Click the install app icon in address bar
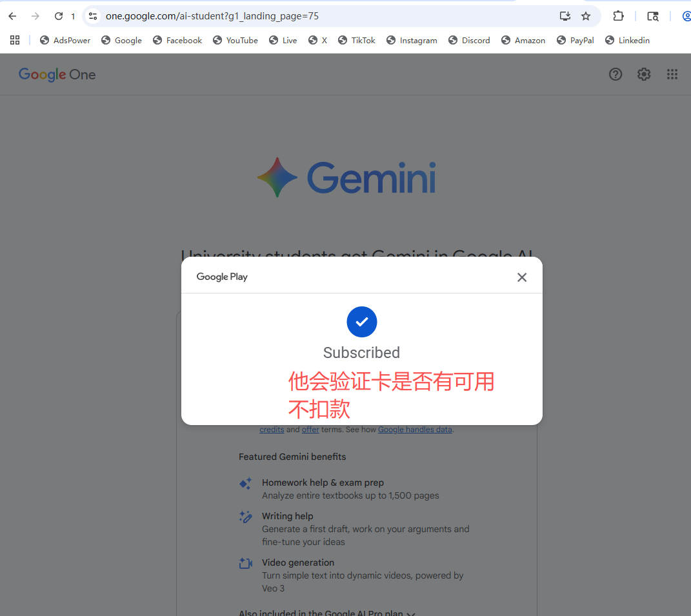This screenshot has height=616, width=691. click(565, 16)
